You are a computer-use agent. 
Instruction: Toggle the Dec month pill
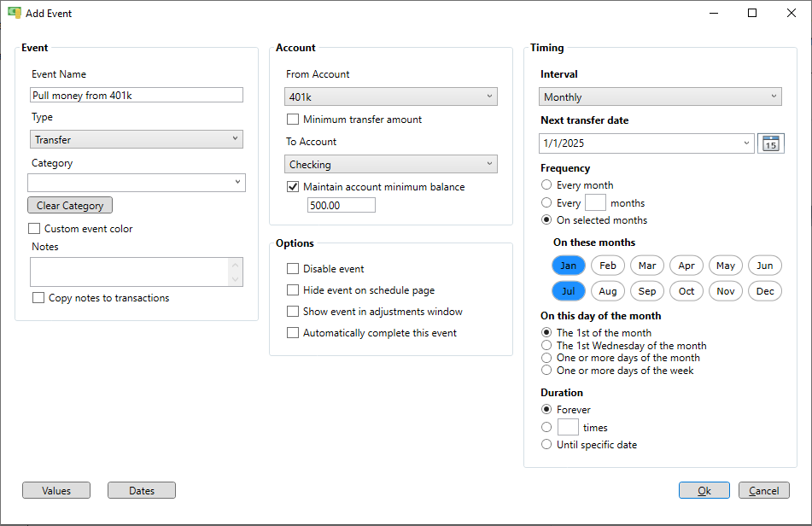click(765, 291)
